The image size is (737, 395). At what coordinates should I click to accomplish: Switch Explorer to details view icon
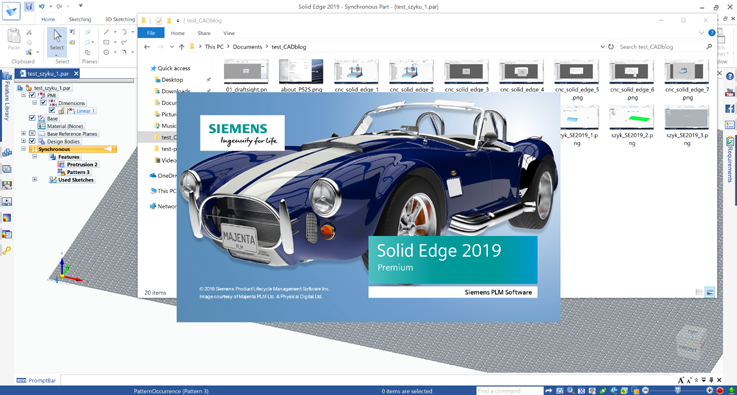pos(699,292)
